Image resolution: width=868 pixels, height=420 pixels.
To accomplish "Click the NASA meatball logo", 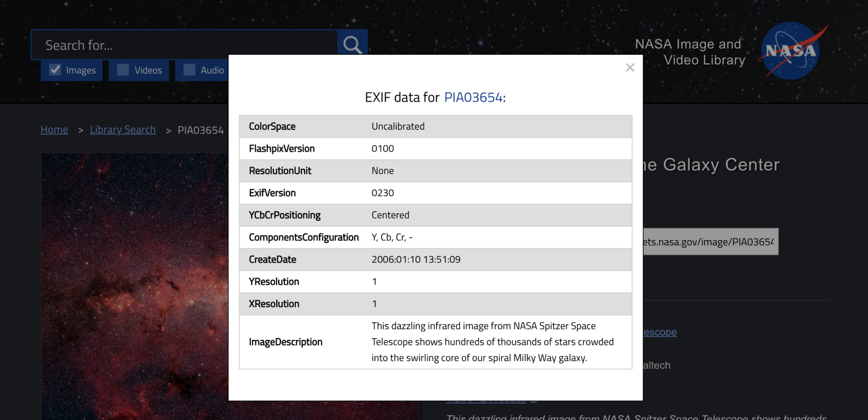I will coord(791,51).
